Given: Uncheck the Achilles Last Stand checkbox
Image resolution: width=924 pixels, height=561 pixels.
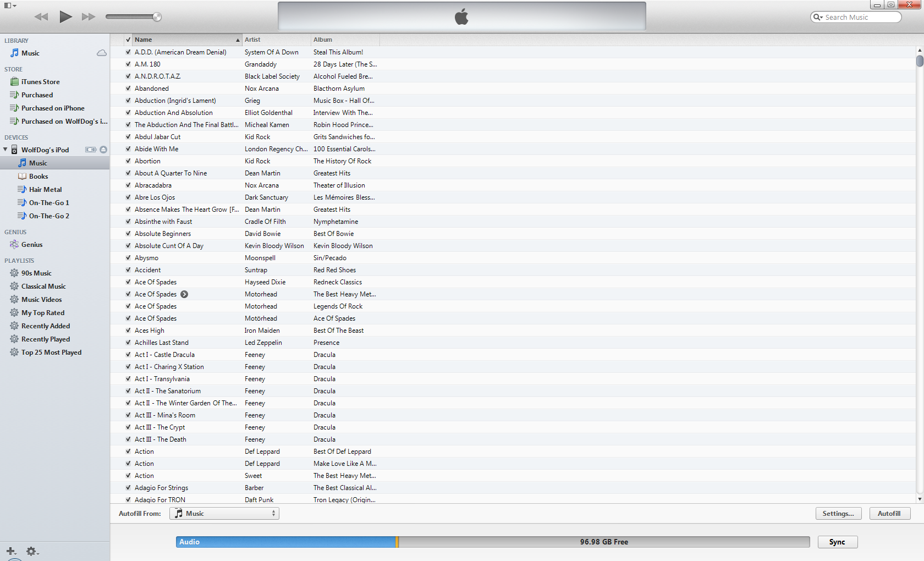Looking at the screenshot, I should coord(128,343).
